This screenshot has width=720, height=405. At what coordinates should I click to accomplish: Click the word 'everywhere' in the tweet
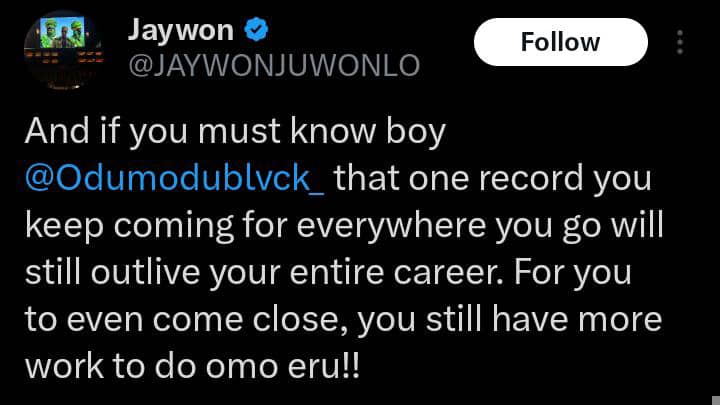pos(391,226)
